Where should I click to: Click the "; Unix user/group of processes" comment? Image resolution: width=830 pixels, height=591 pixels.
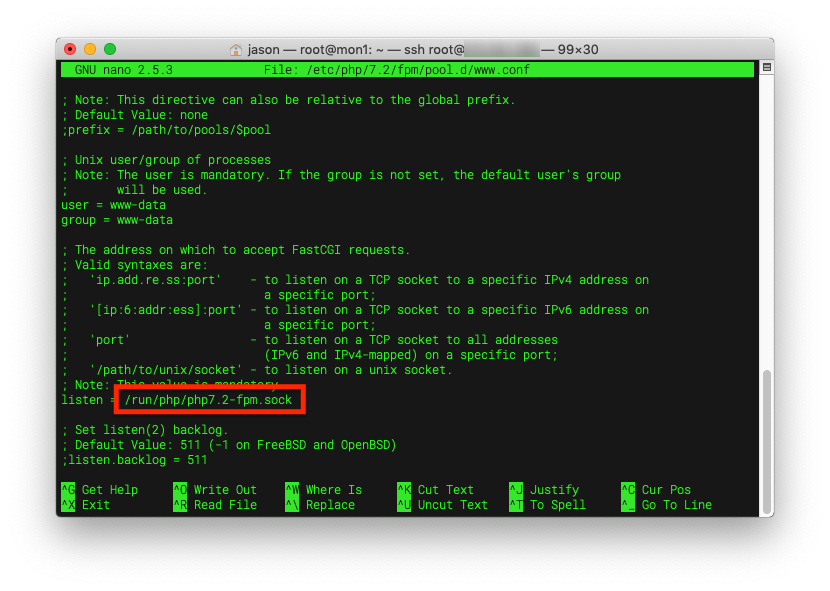click(x=166, y=160)
